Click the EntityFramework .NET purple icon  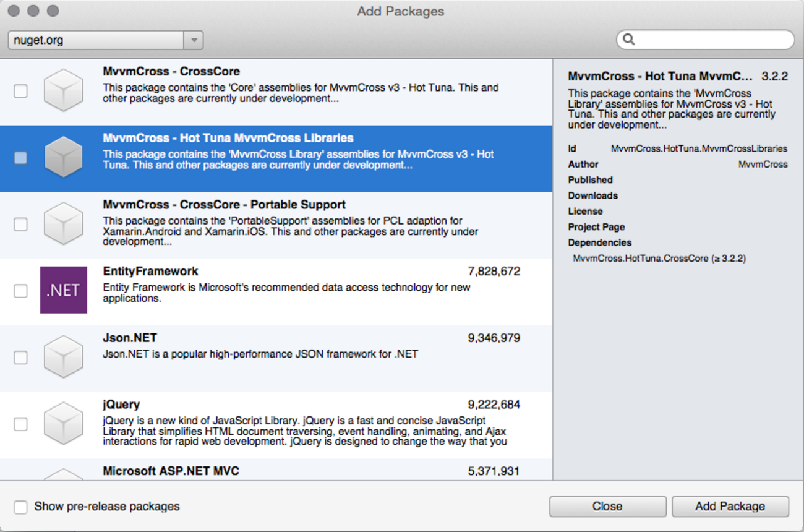(64, 290)
